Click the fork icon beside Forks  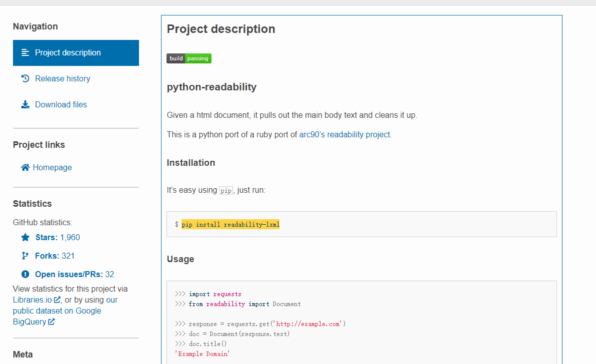[x=25, y=255]
